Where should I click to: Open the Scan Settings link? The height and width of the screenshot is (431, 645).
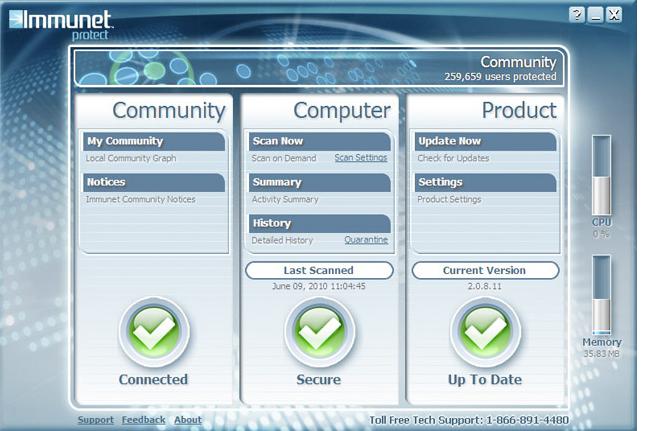tap(361, 158)
